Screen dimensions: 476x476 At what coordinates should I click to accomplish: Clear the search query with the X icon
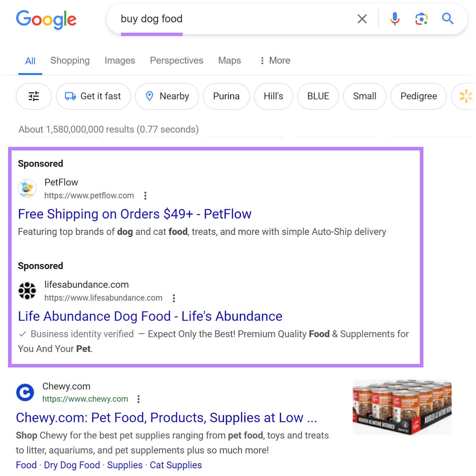pyautogui.click(x=362, y=19)
